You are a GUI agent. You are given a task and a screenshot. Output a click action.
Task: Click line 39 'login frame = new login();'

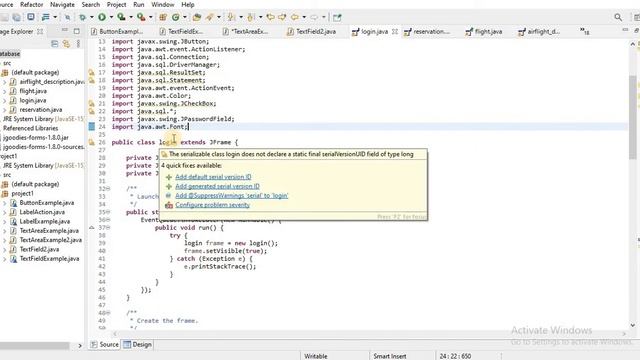[x=231, y=243]
